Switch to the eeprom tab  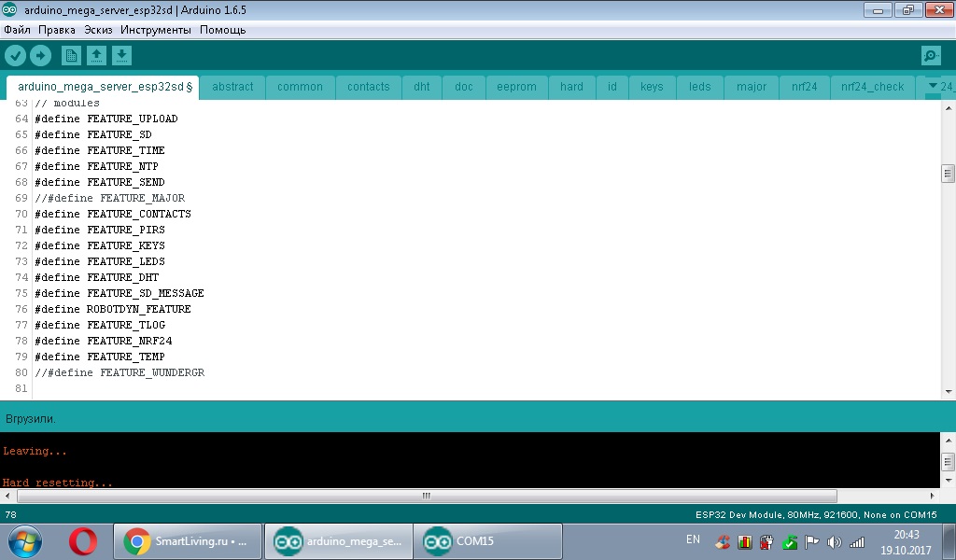(516, 87)
